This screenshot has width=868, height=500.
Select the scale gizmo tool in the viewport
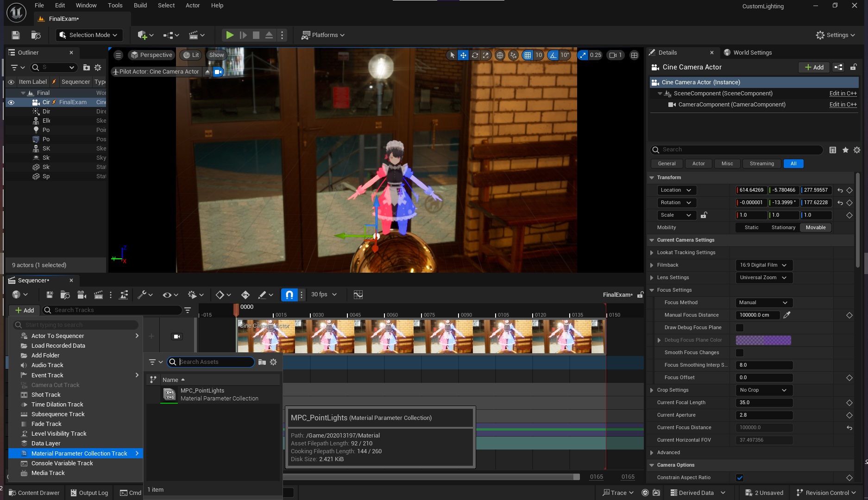485,55
